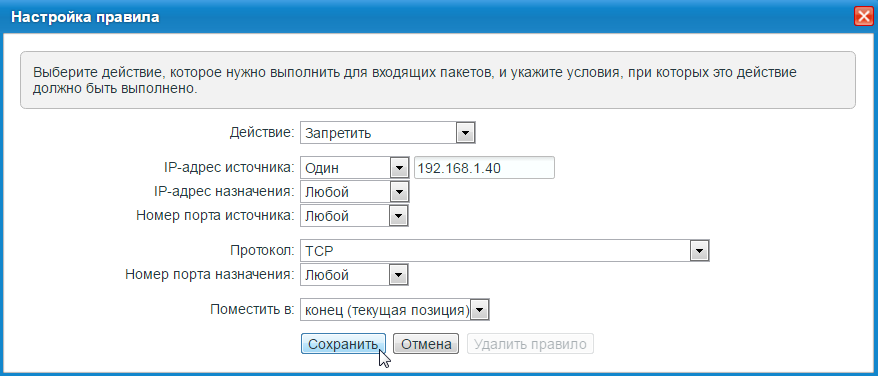Click the Настройка правила title bar text
The image size is (878, 376).
[x=86, y=17]
